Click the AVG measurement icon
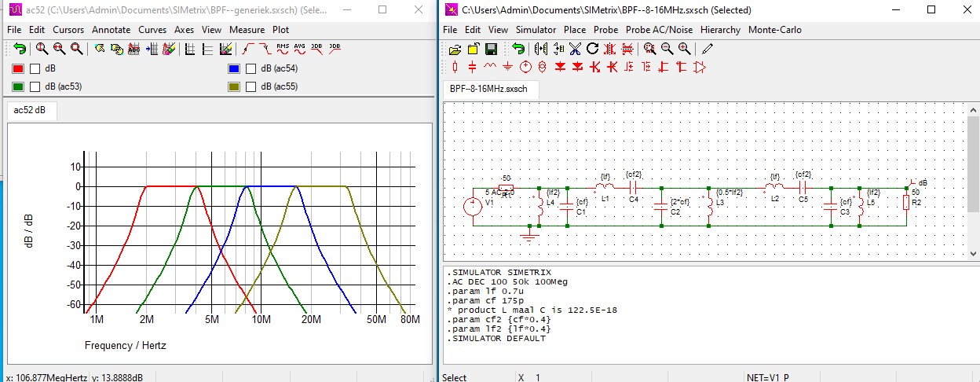 (299, 48)
